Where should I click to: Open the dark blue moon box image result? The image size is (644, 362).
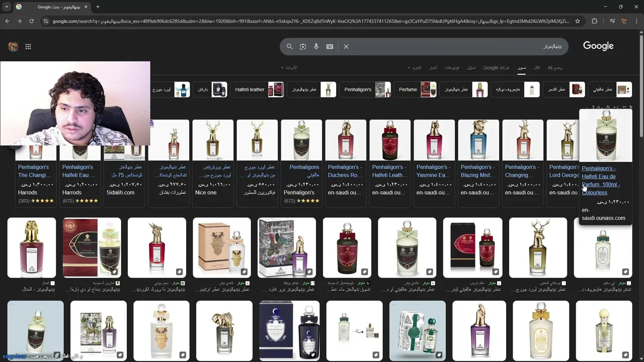[289, 330]
